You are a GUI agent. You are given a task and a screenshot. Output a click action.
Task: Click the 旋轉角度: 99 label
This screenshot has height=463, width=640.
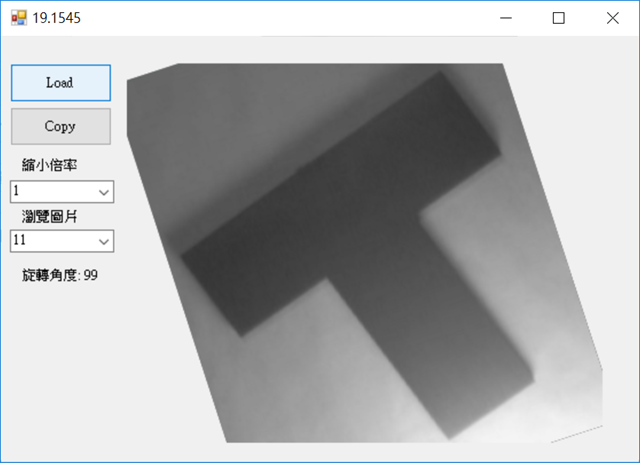pos(60,275)
